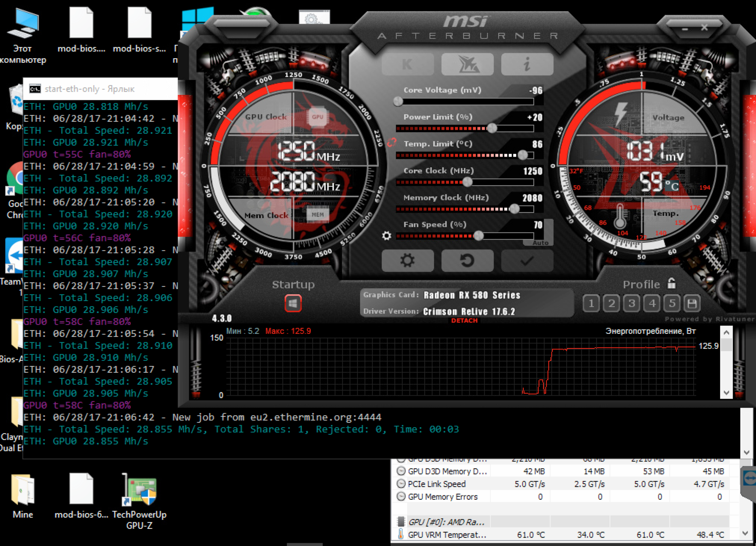Click the GPU VRM Temperature thermometer icon
This screenshot has width=756, height=546.
click(x=401, y=534)
